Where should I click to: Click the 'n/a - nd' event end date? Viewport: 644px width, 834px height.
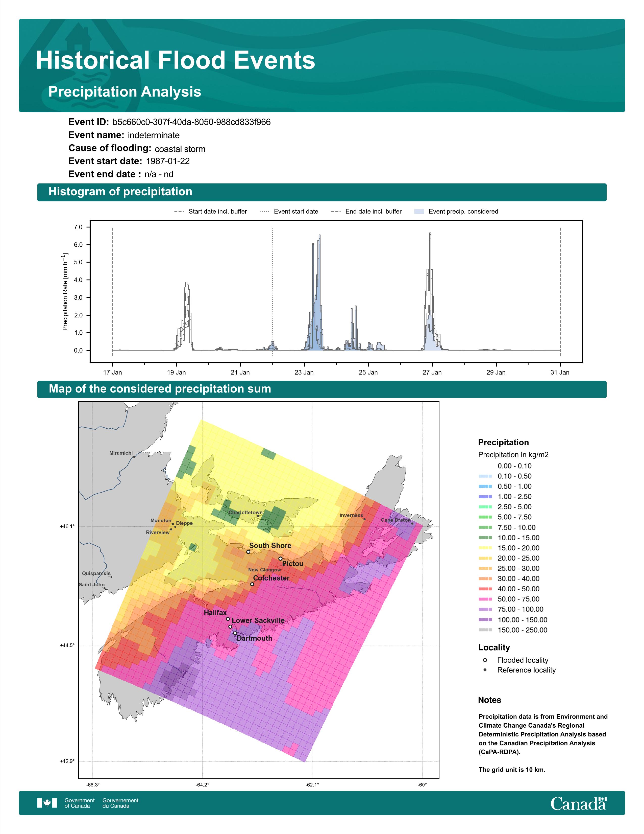click(159, 174)
